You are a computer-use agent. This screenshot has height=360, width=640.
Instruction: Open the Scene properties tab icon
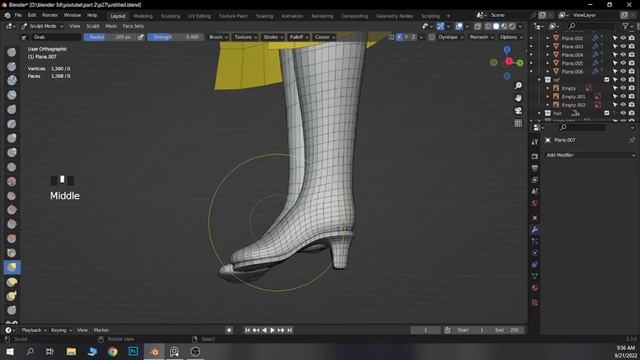coord(535,191)
